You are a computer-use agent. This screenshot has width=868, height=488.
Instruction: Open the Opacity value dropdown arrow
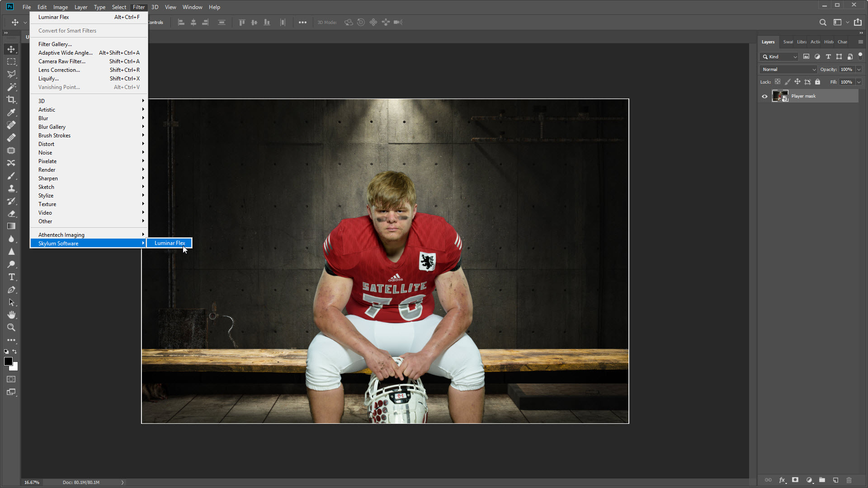tap(859, 70)
